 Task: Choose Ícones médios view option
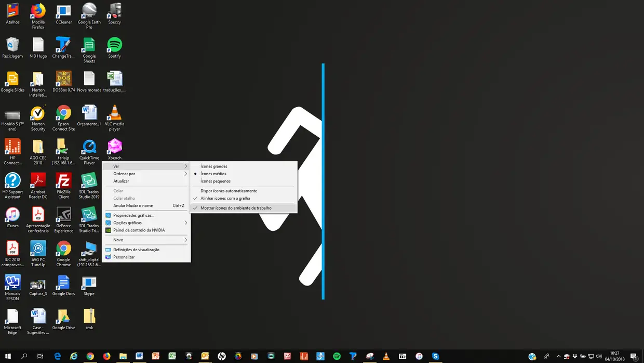(244, 174)
